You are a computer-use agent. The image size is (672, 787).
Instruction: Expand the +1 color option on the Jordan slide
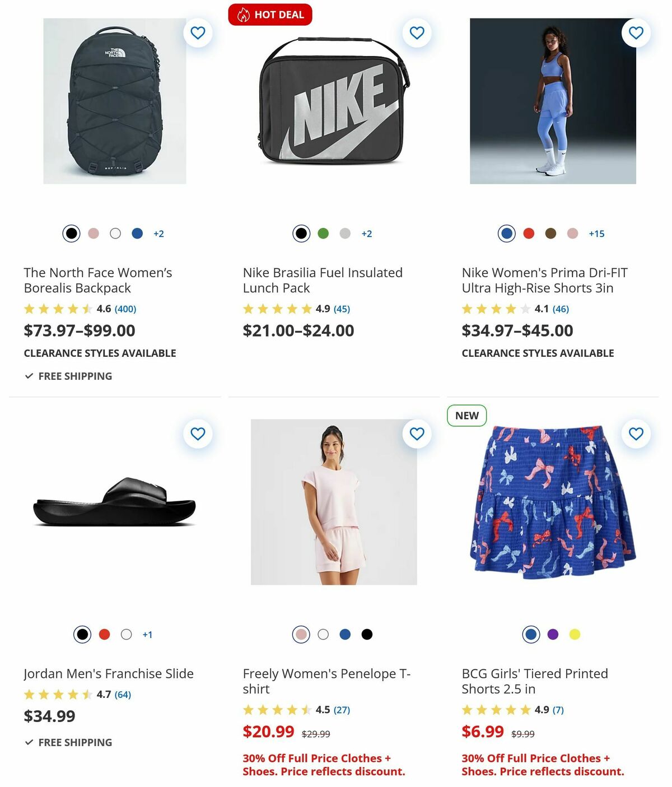147,634
